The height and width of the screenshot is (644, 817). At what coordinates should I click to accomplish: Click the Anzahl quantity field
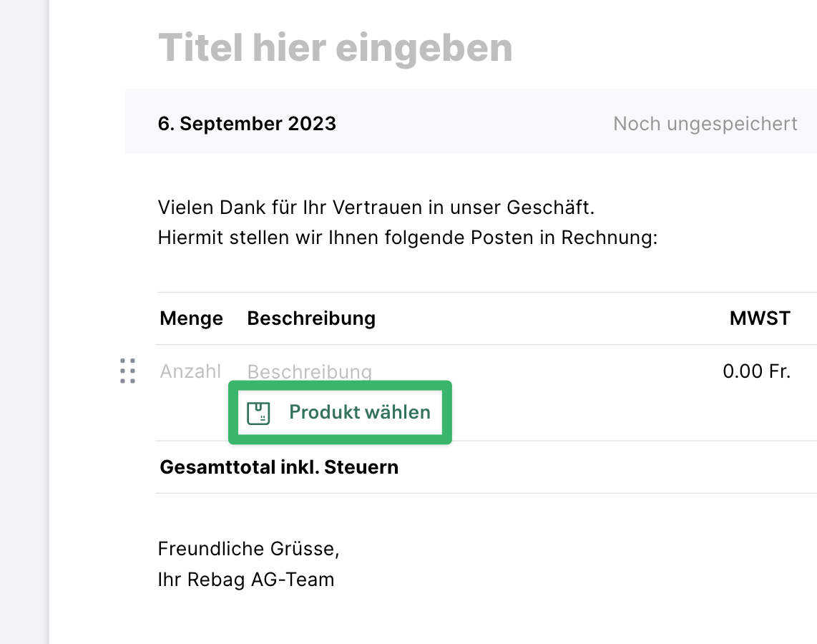coord(190,371)
